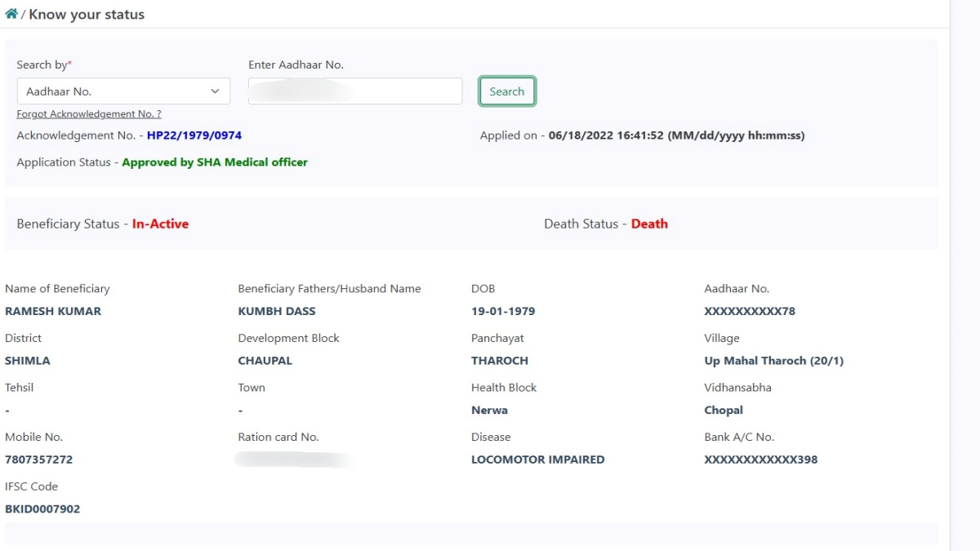
Task: Click the red Death status value
Action: (x=649, y=224)
